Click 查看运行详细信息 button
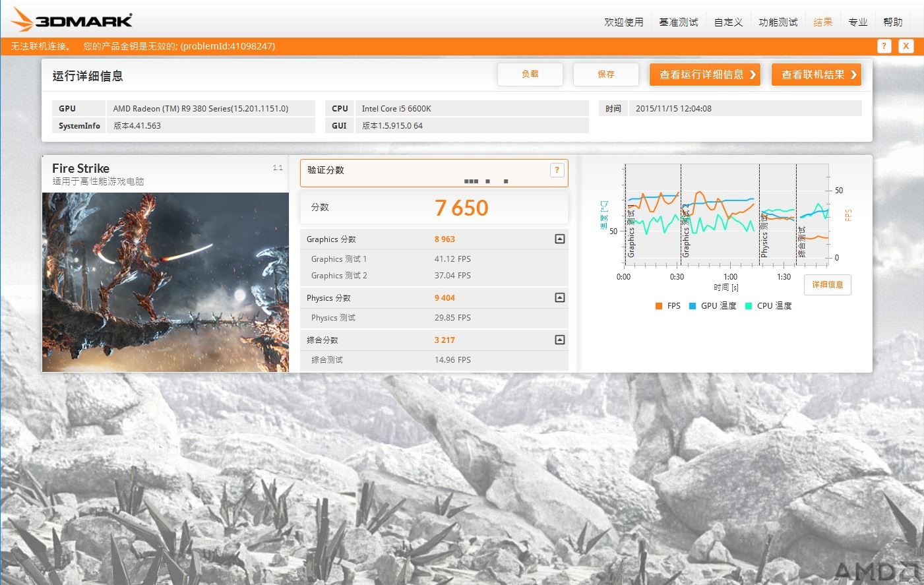 pyautogui.click(x=704, y=75)
